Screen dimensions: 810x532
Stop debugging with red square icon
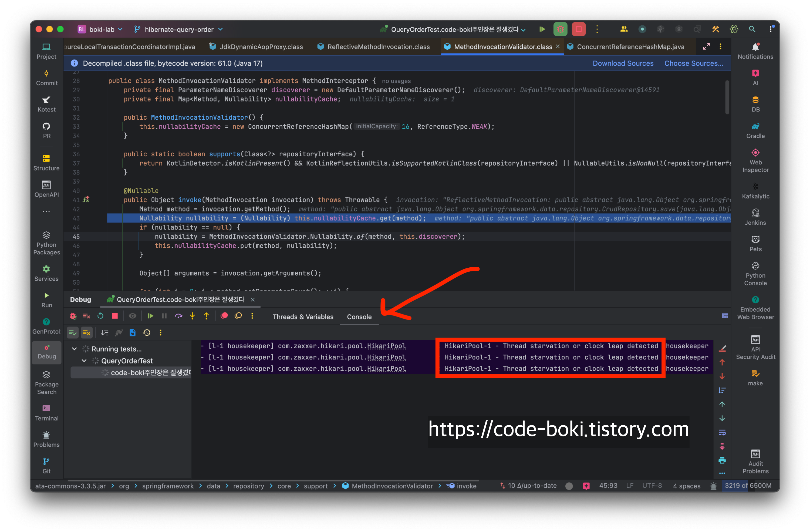pos(115,316)
